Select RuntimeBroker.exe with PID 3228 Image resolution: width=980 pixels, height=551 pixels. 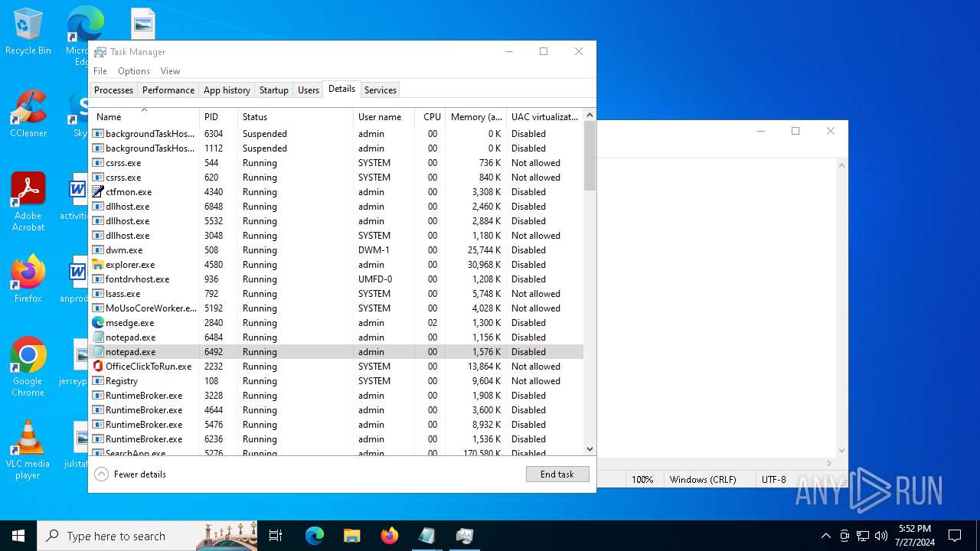[336, 396]
